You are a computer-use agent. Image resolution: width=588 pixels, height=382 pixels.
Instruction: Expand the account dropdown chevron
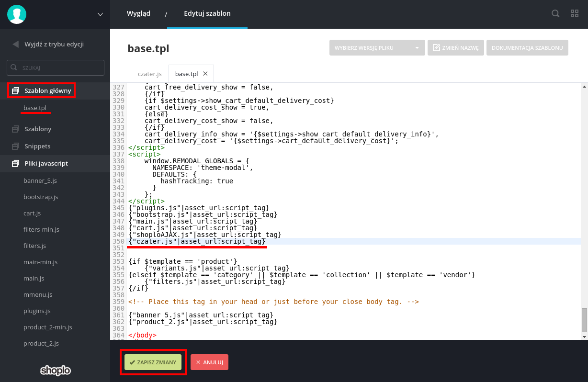click(100, 14)
